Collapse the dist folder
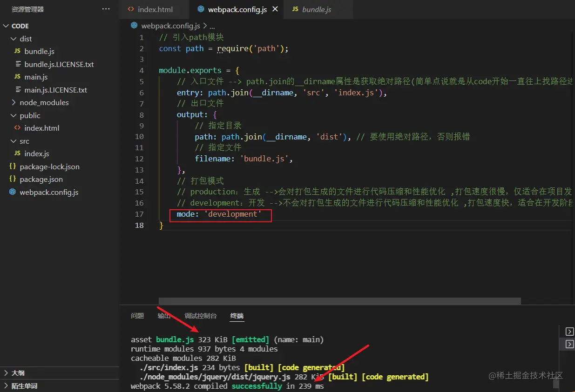Screen dimensions: 575x392 14,39
